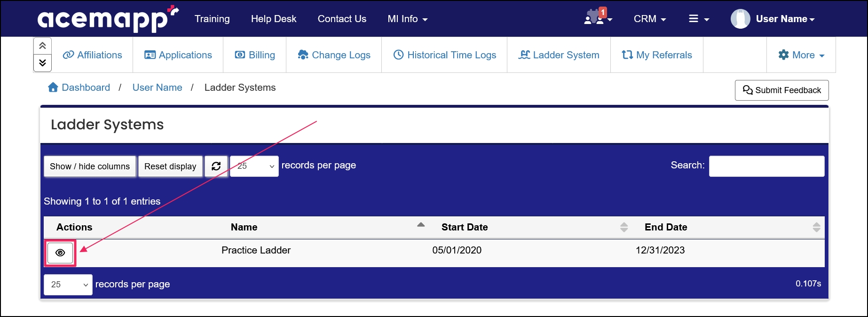The image size is (868, 317).
Task: Click the Reset display button
Action: (x=170, y=166)
